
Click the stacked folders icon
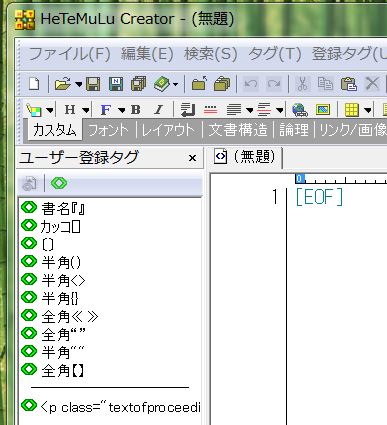point(222,84)
